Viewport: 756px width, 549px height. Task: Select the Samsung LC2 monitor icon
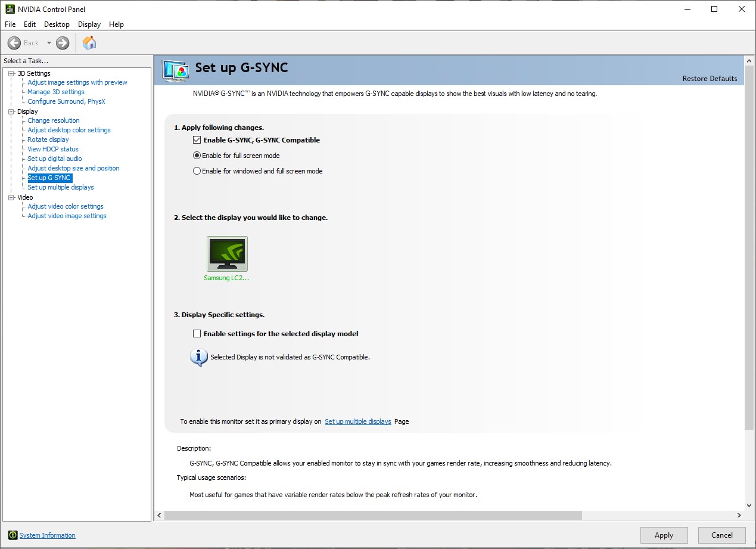pyautogui.click(x=227, y=254)
